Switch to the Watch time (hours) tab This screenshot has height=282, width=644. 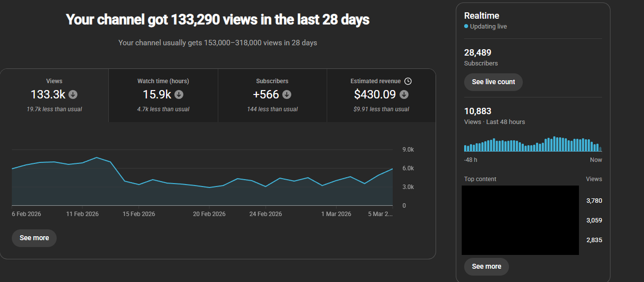point(163,95)
